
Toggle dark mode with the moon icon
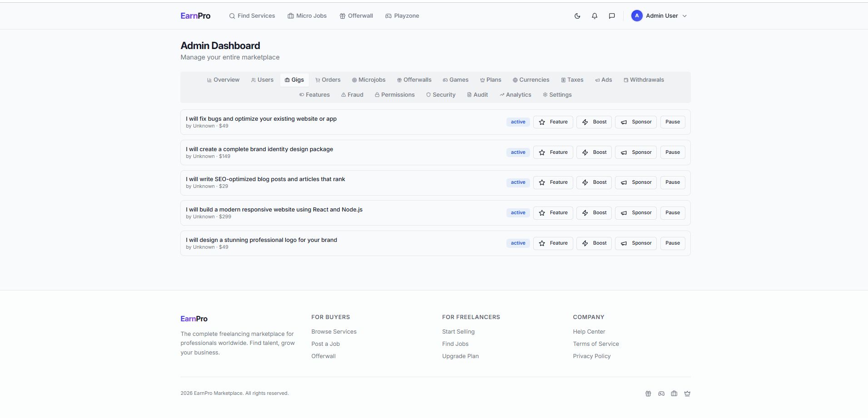click(577, 16)
